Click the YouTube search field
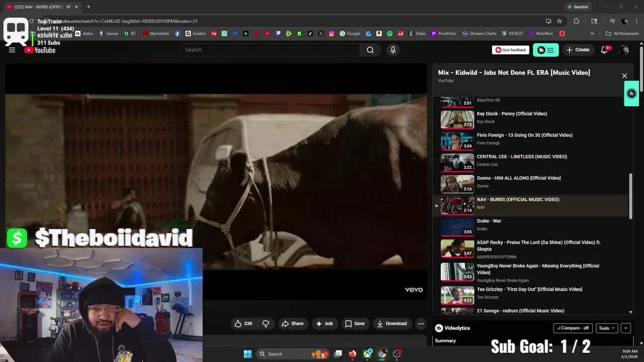Viewport: 644px width, 362px height. (x=270, y=50)
